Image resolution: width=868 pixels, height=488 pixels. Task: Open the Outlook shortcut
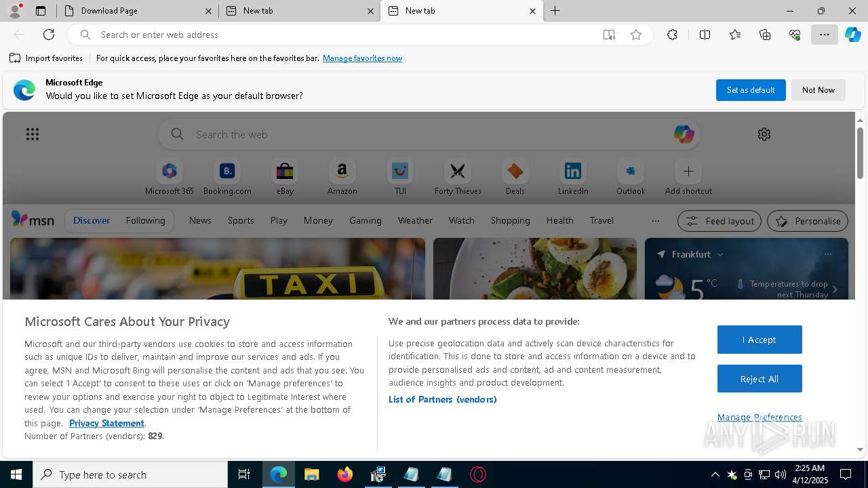tap(631, 178)
